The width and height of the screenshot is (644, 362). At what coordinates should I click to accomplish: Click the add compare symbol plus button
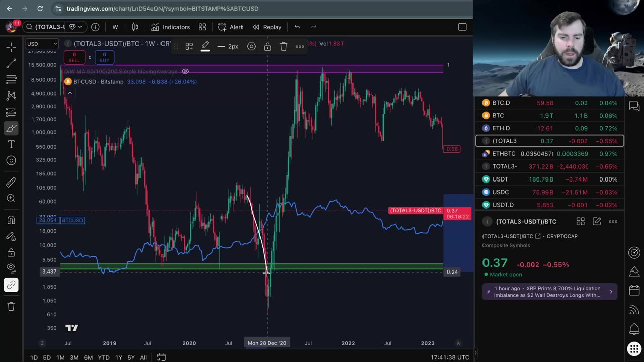click(95, 27)
